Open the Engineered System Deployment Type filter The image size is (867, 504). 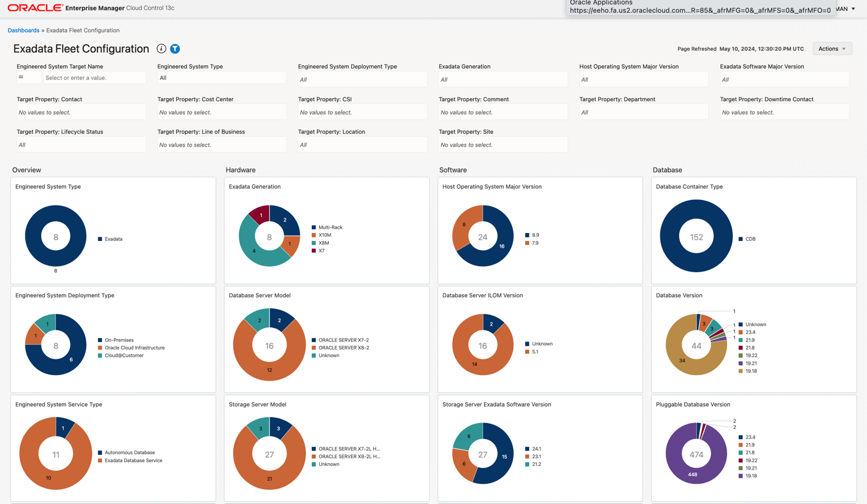tap(362, 79)
